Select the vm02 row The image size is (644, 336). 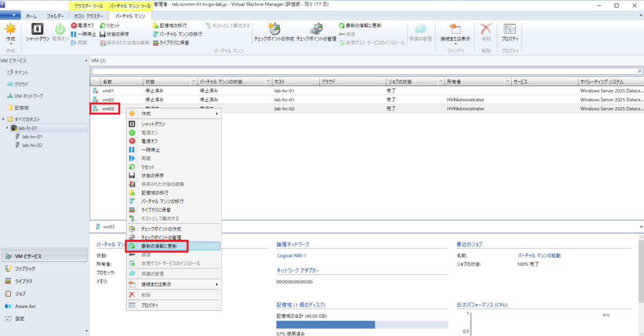click(367, 100)
